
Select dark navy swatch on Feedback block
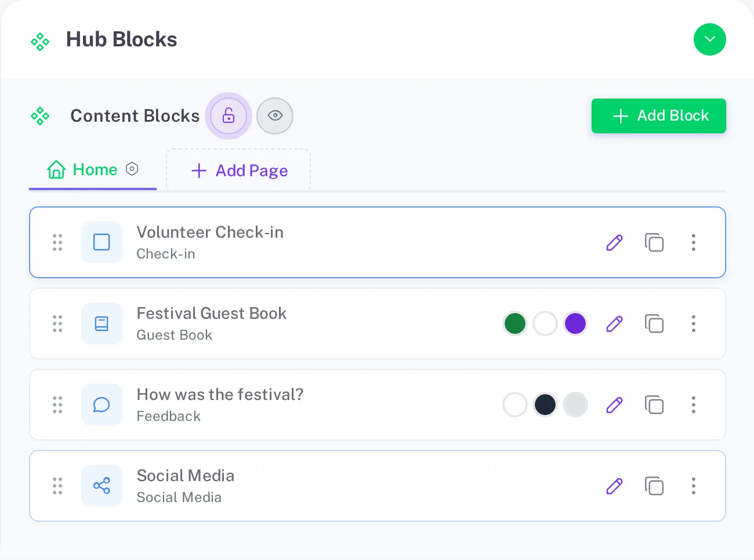tap(545, 405)
